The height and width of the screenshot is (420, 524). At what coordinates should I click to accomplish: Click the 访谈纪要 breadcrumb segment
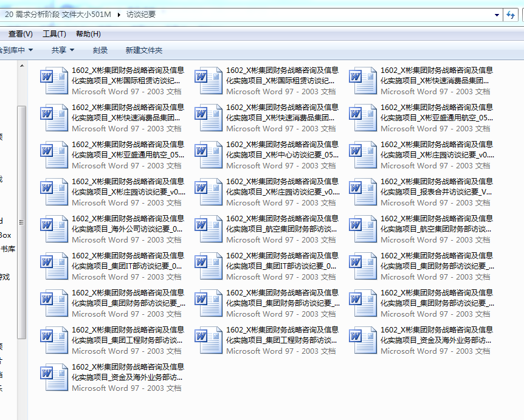pyautogui.click(x=141, y=15)
